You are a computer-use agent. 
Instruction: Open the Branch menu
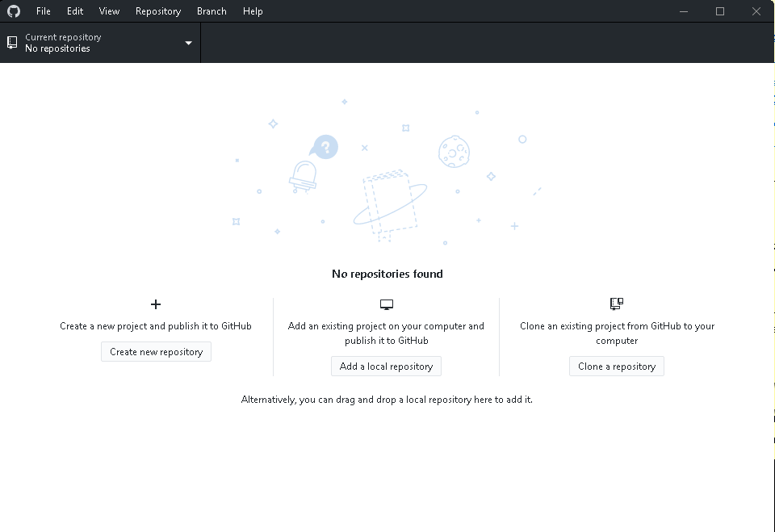click(x=211, y=10)
